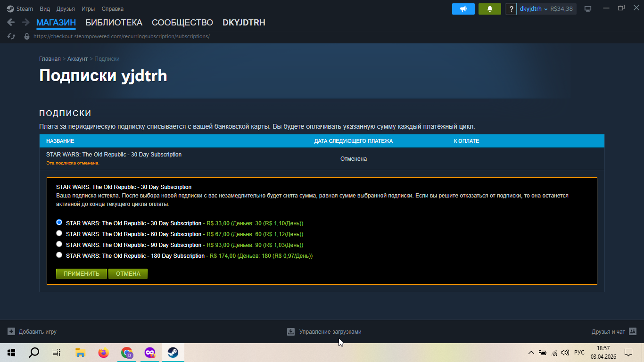This screenshot has width=644, height=362.
Task: Click the К ОПЛАТЕ column header
Action: coord(467,141)
